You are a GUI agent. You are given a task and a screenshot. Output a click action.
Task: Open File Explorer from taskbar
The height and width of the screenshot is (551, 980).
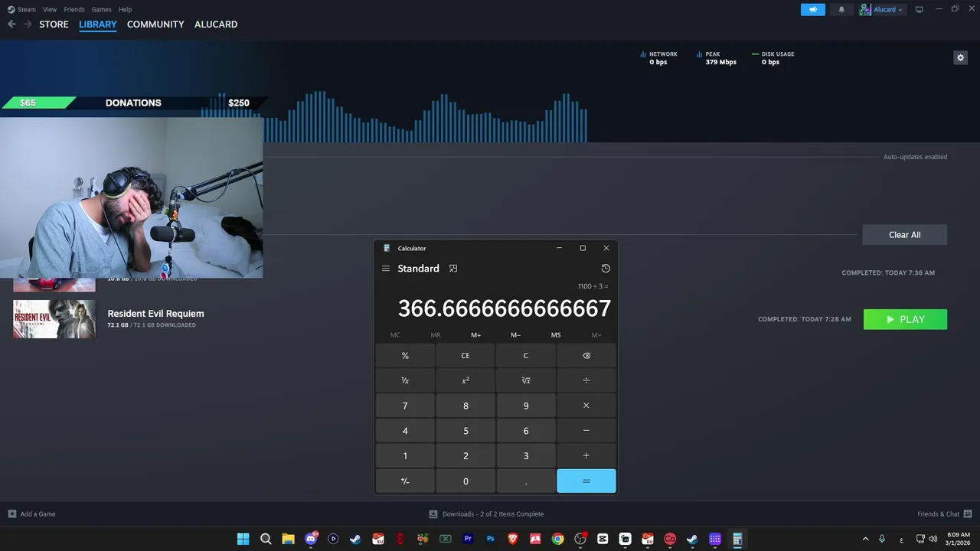(288, 539)
